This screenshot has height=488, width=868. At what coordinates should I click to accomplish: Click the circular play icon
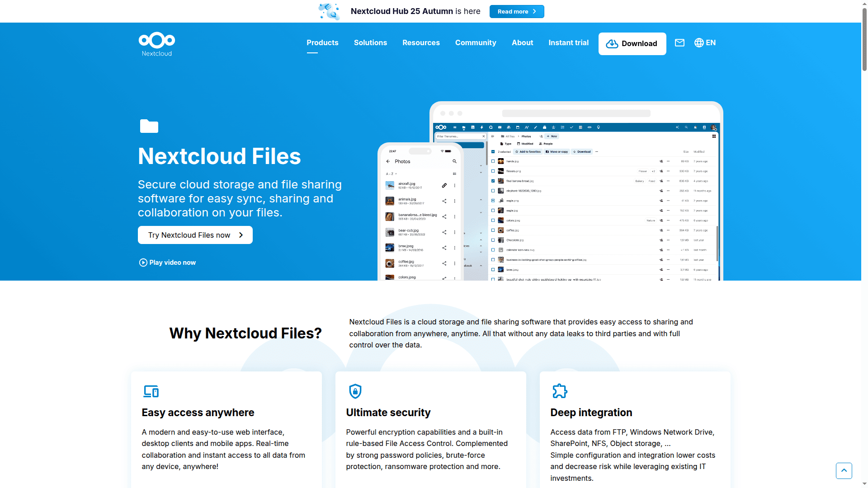click(x=143, y=263)
